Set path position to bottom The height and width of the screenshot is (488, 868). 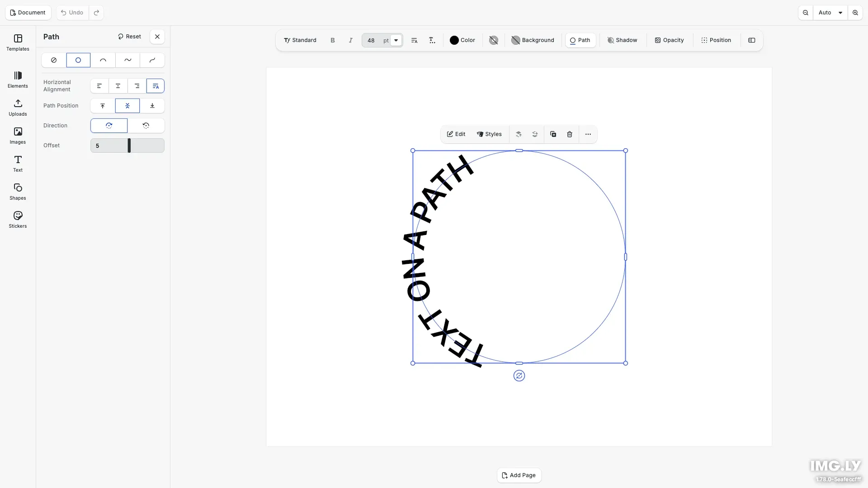click(152, 106)
